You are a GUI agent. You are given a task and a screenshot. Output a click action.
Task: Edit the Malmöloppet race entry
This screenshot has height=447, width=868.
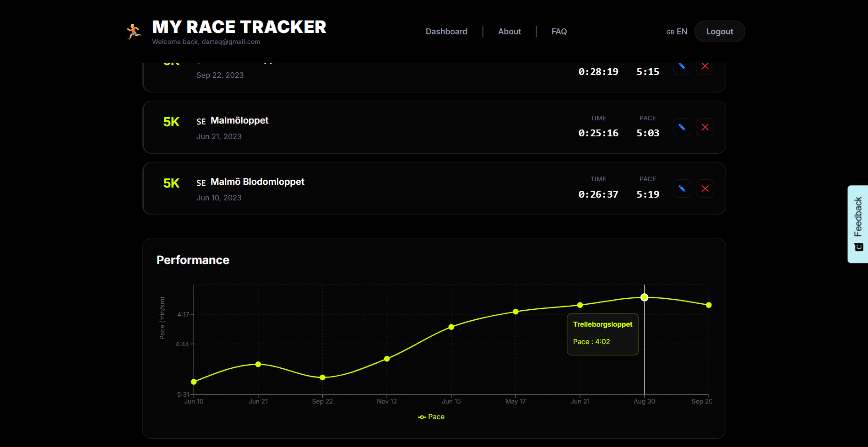point(682,127)
